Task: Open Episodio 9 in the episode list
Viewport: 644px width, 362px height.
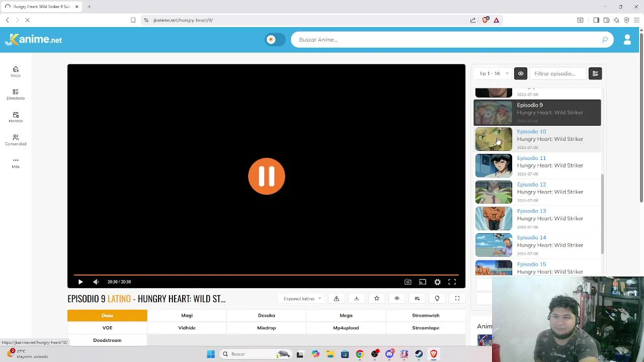Action: pyautogui.click(x=537, y=112)
